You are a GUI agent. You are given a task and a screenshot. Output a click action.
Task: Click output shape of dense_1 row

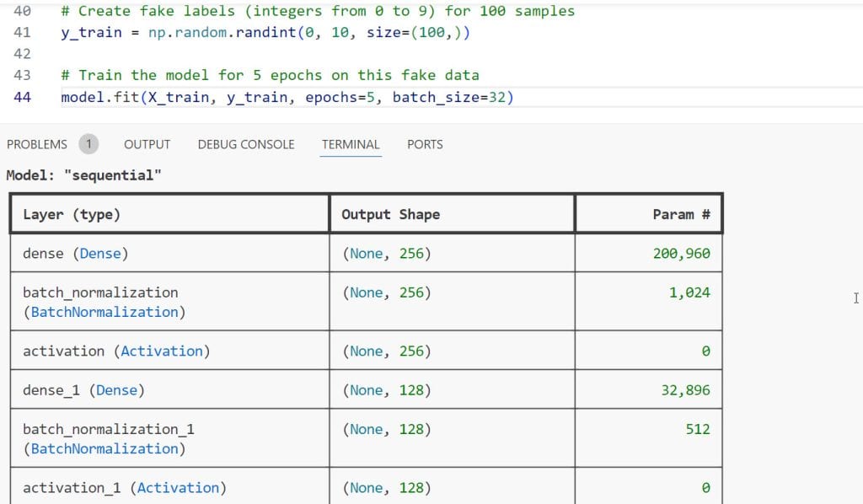387,390
